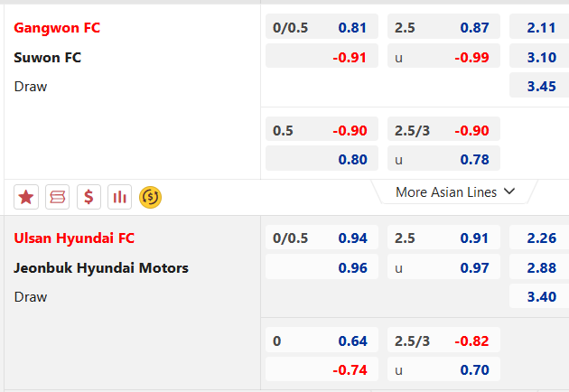This screenshot has height=392, width=569.
Task: Pick Gangwon match draw odds 3.45
Action: pos(539,85)
